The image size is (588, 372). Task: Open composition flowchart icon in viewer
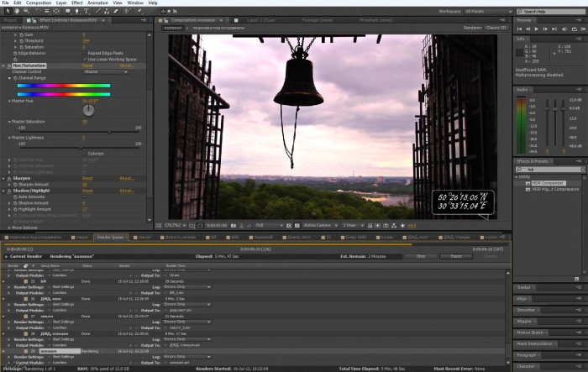pyautogui.click(x=394, y=226)
